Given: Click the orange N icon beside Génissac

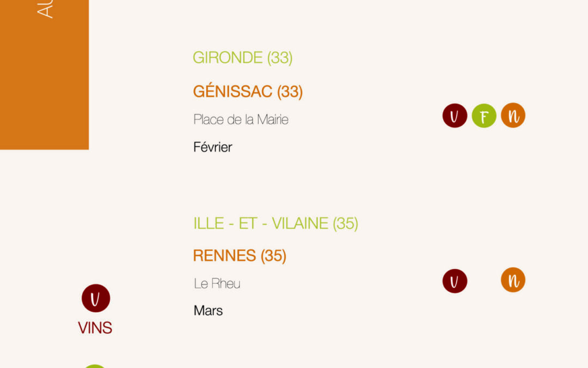Looking at the screenshot, I should (513, 115).
